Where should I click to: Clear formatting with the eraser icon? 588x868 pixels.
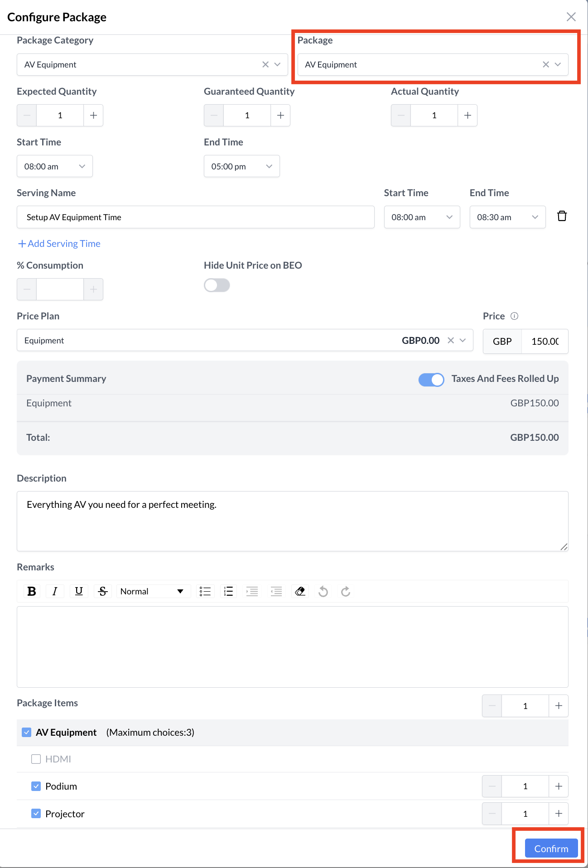click(x=300, y=591)
